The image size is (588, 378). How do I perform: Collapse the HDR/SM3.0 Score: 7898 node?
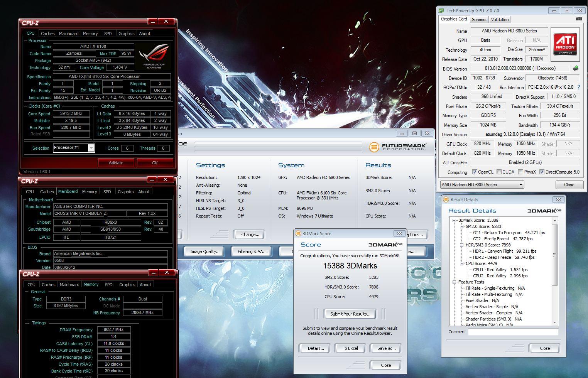point(461,245)
